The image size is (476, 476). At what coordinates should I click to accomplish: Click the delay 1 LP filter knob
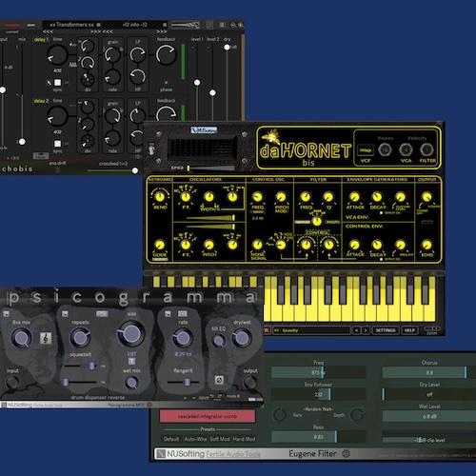pyautogui.click(x=138, y=54)
